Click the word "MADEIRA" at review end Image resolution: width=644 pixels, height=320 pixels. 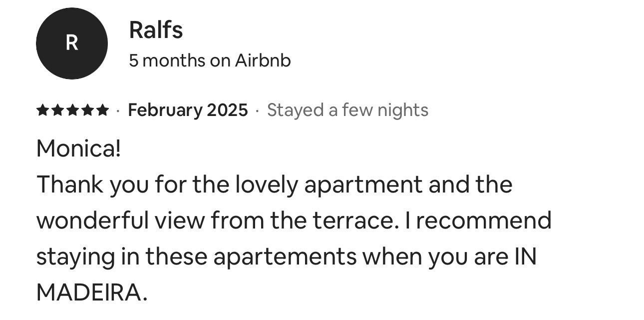[x=89, y=292]
